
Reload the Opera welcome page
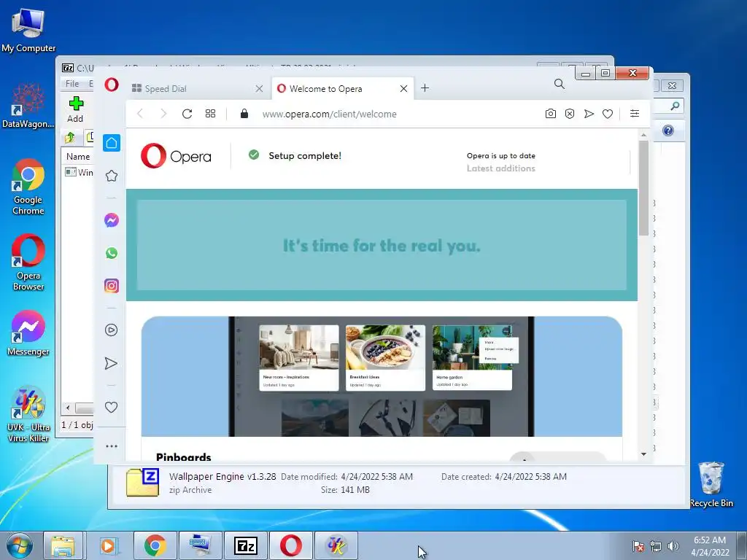187,114
